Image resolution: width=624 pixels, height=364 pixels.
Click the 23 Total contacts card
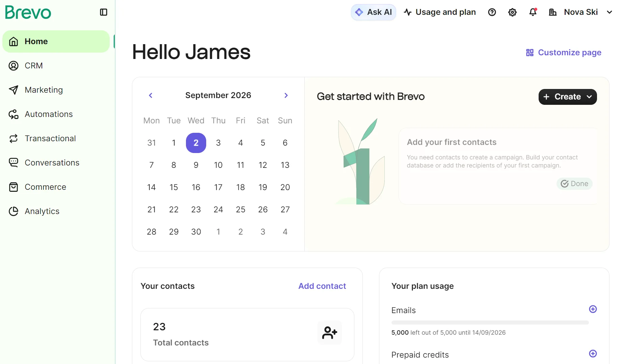247,335
